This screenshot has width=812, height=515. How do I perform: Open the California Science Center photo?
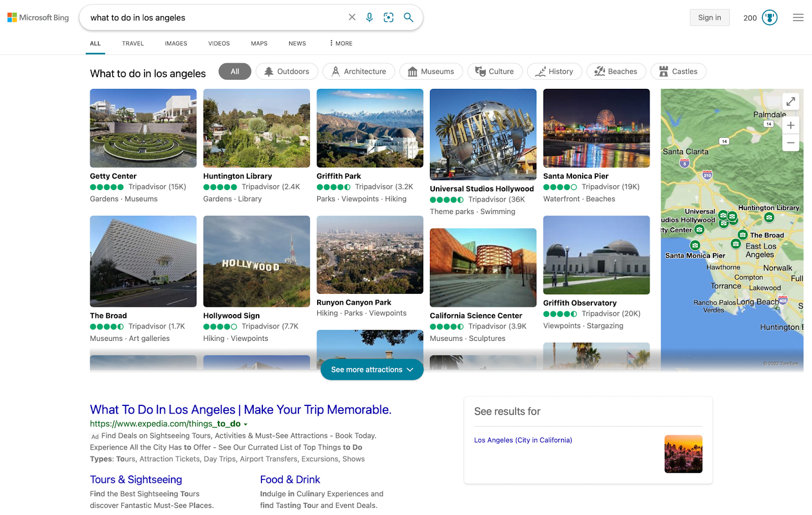pos(483,267)
